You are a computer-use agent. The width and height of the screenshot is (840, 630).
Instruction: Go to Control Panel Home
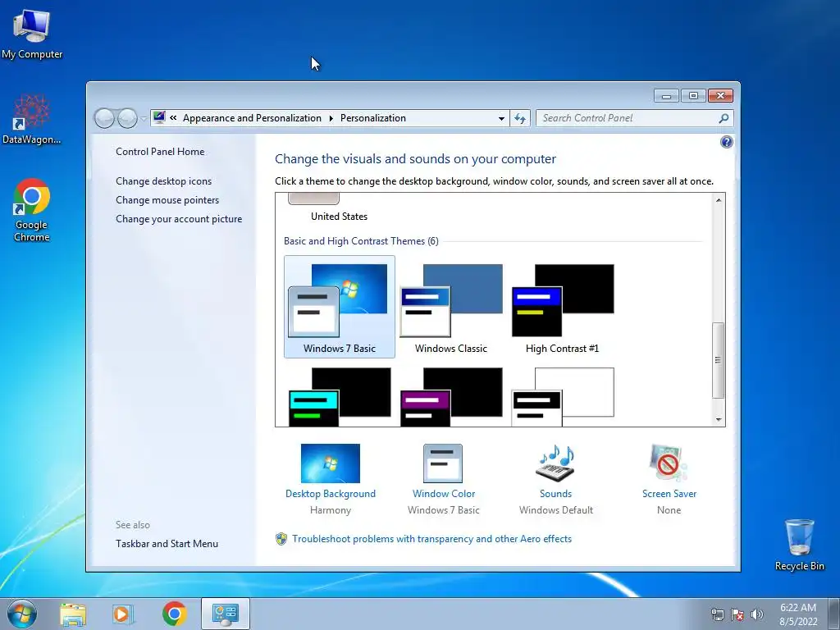[x=160, y=152]
